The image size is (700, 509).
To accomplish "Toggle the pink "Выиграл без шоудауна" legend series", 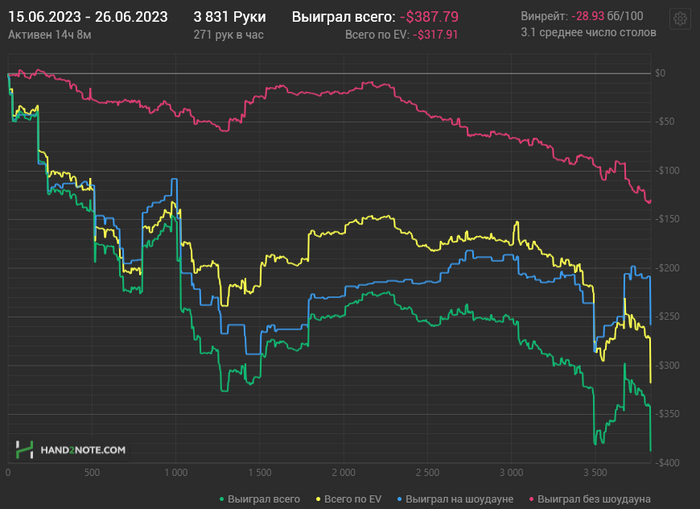I will click(x=590, y=499).
